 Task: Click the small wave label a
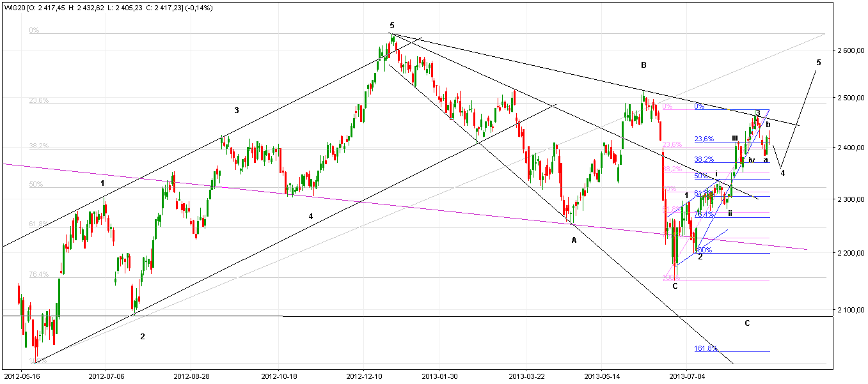coord(766,160)
